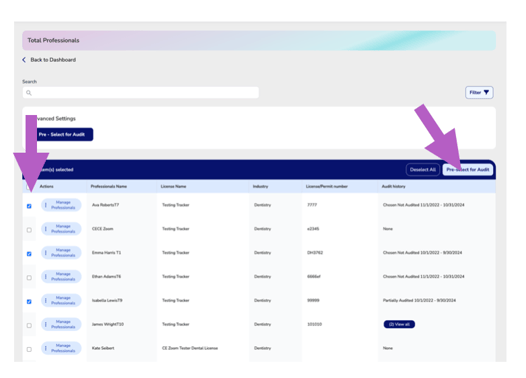The height and width of the screenshot is (378, 526).
Task: Click Ava RobertsT7's Chosen Not Audited history
Action: tap(424, 205)
